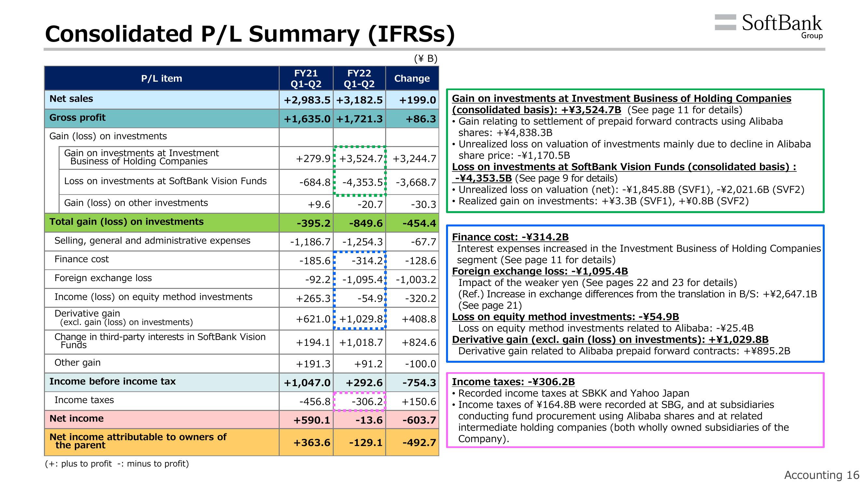The height and width of the screenshot is (488, 868).
Task: Select the 'FY22 Q1-Q2' column header
Action: point(359,78)
